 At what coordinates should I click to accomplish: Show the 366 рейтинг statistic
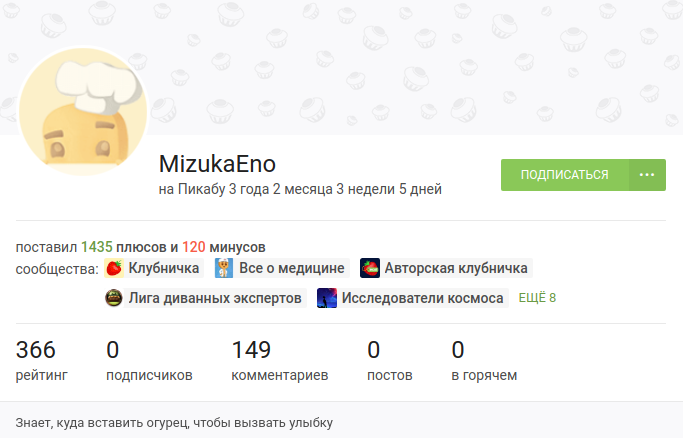click(x=42, y=361)
